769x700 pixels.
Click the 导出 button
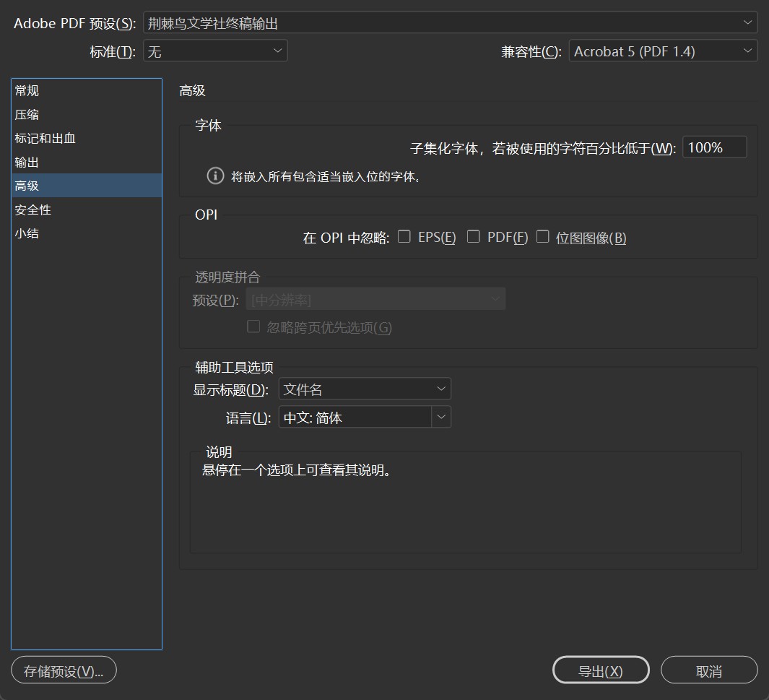pos(600,670)
